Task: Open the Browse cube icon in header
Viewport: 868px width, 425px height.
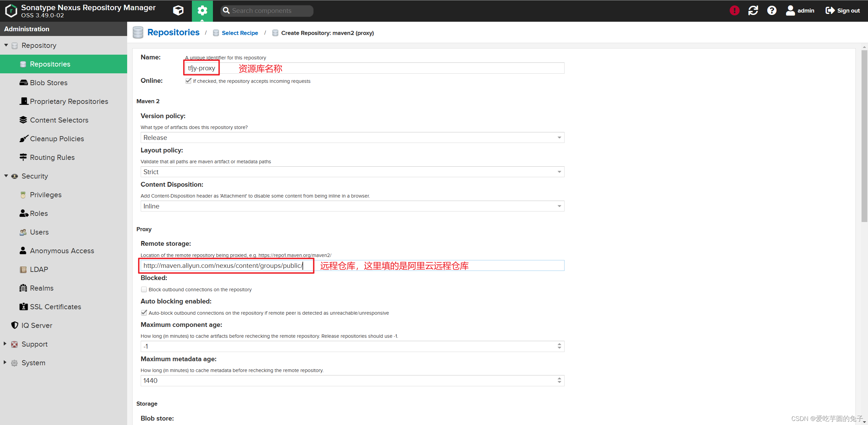Action: click(178, 11)
